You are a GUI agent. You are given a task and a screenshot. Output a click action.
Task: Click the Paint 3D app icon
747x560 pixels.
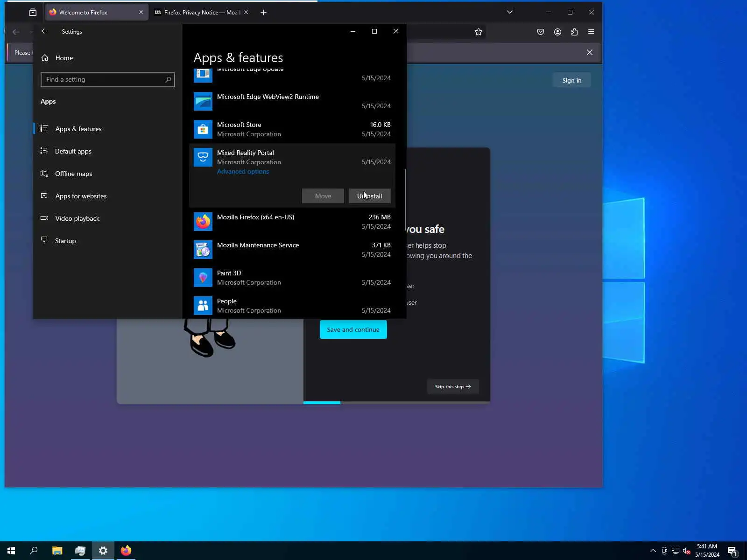tap(203, 278)
